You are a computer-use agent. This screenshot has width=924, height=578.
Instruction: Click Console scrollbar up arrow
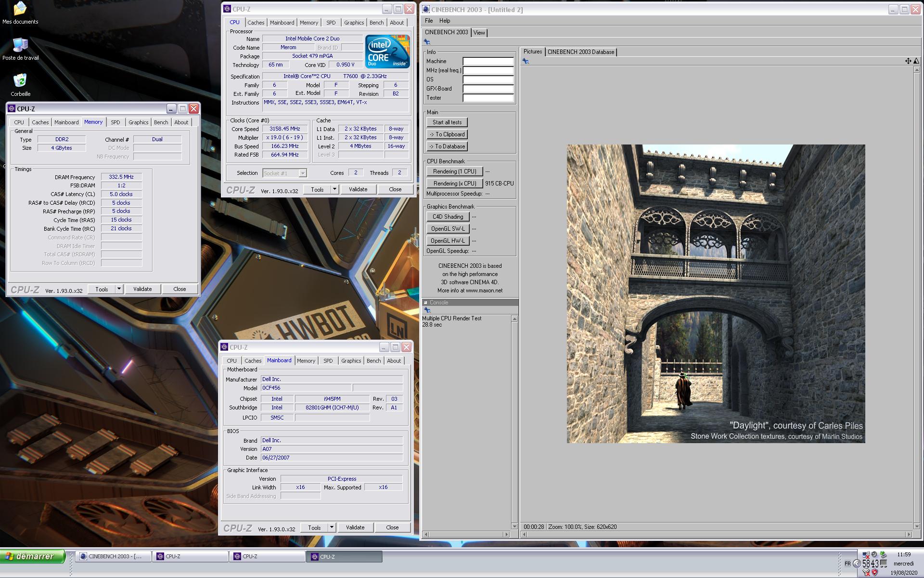coord(514,318)
